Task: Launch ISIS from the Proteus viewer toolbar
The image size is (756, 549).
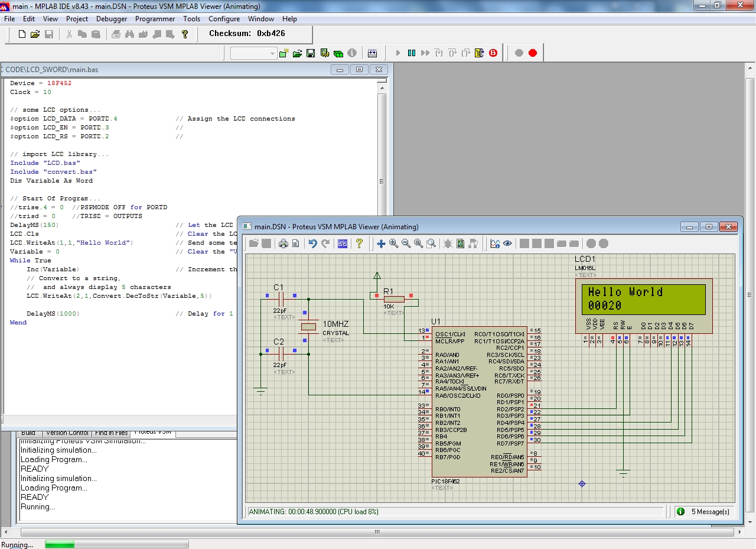Action: pyautogui.click(x=343, y=243)
